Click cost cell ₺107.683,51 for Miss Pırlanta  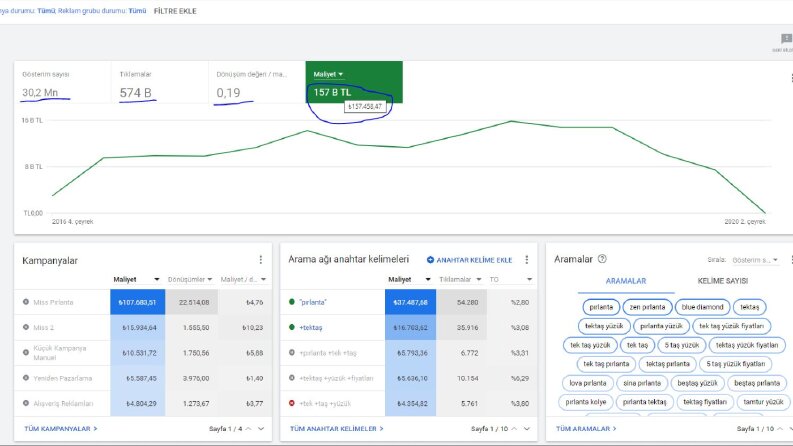tap(138, 302)
